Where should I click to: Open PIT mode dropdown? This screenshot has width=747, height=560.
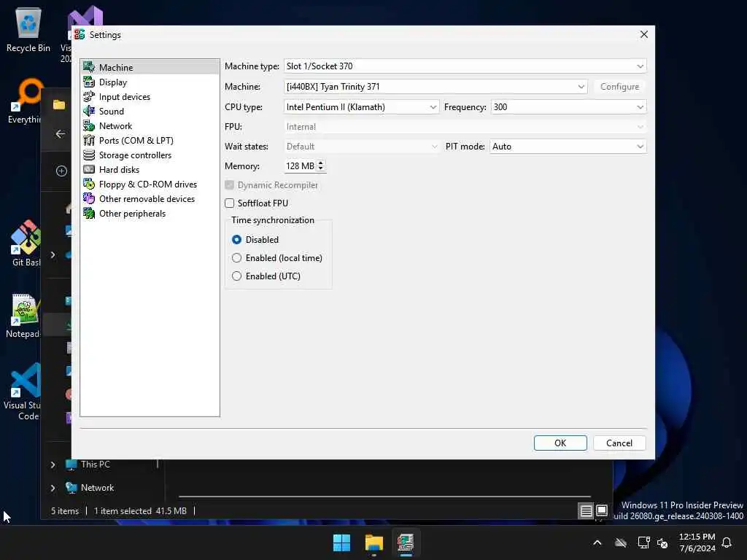pos(568,147)
